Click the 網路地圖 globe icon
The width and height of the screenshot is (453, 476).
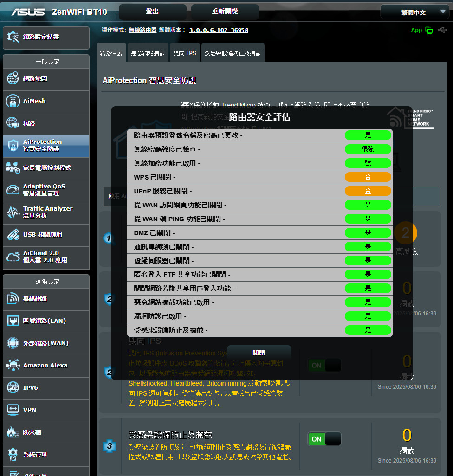[x=13, y=78]
